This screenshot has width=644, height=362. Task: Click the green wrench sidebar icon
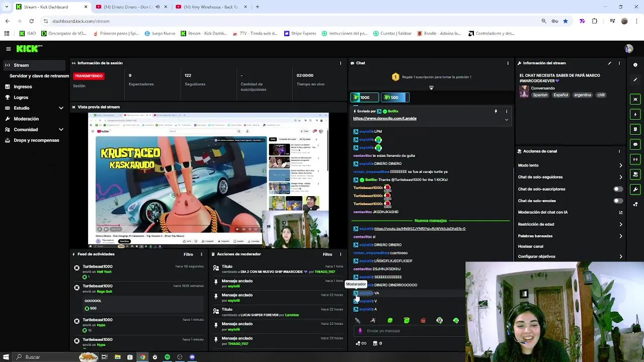pyautogui.click(x=635, y=190)
